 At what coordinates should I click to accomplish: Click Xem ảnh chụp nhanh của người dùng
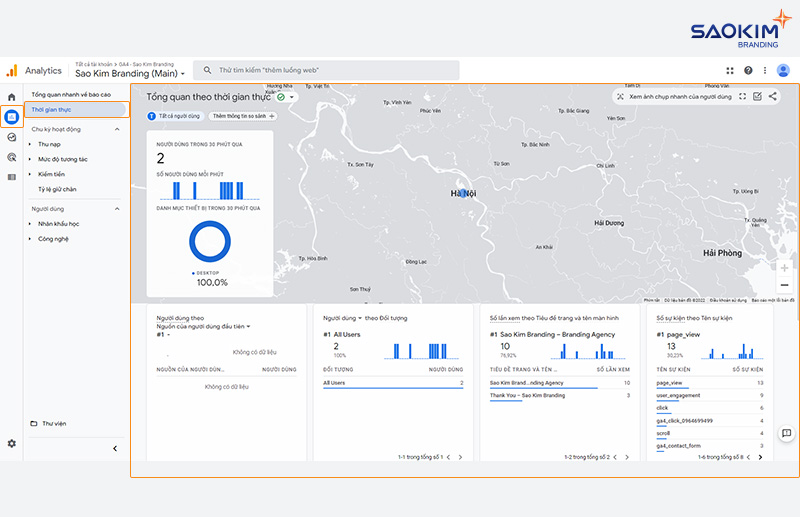(674, 96)
